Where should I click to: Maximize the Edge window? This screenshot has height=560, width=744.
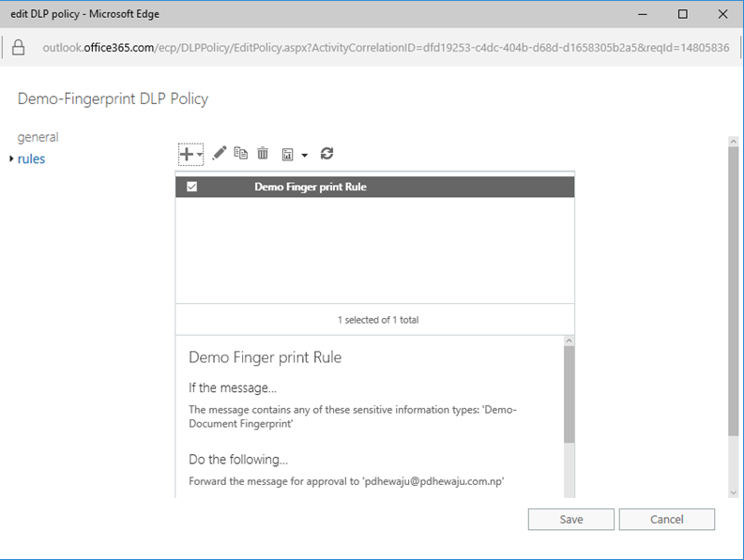(682, 14)
